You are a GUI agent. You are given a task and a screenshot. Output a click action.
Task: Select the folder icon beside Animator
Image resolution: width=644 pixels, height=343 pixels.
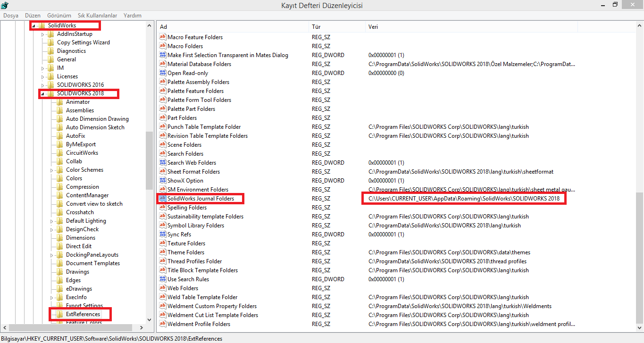pyautogui.click(x=60, y=102)
